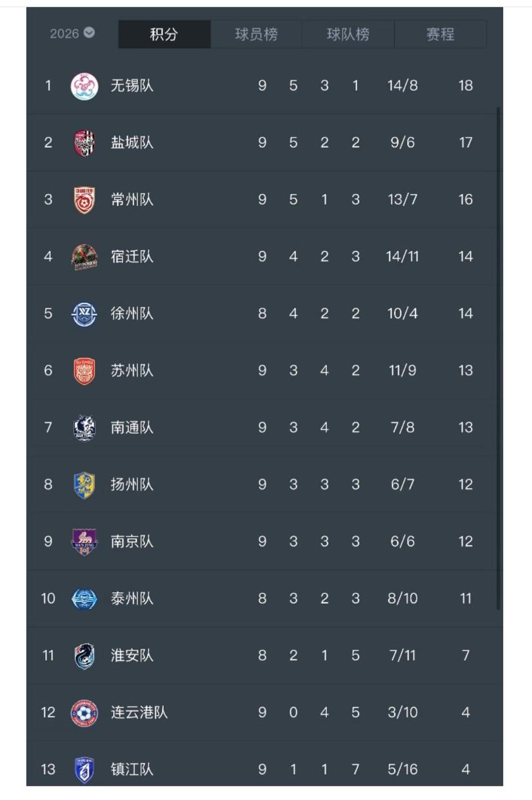Click the 无锡队 team logo
532x800 pixels.
pyautogui.click(x=84, y=86)
